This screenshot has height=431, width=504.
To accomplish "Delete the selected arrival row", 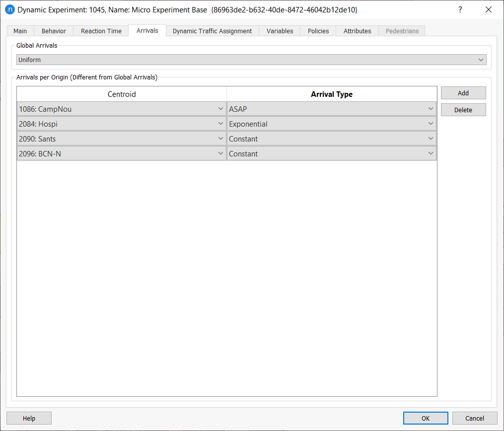I will click(x=463, y=109).
